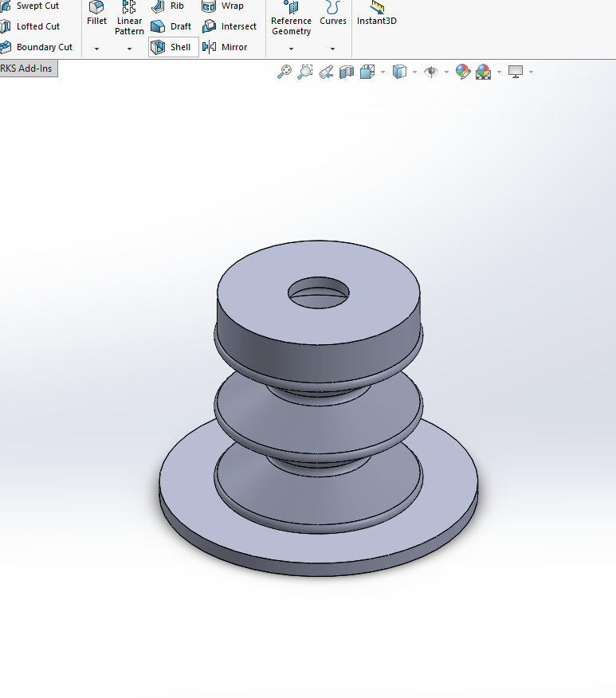Click the Display Style icon
Screen dimensions: 616x698
[399, 72]
